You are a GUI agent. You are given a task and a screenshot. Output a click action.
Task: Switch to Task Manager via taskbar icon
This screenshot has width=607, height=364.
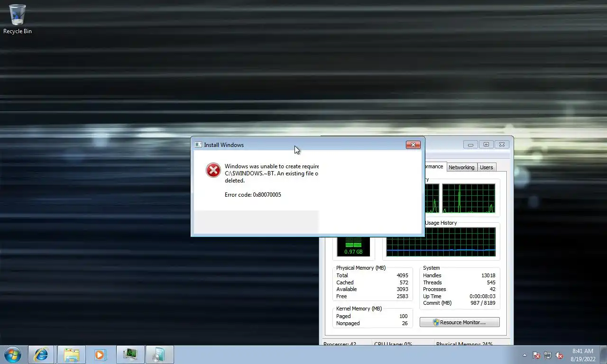coord(130,355)
